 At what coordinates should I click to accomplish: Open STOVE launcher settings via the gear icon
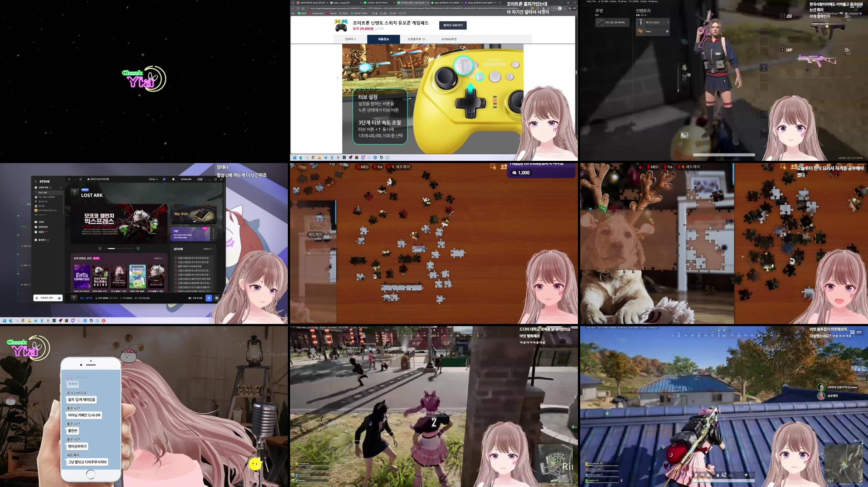217,298
